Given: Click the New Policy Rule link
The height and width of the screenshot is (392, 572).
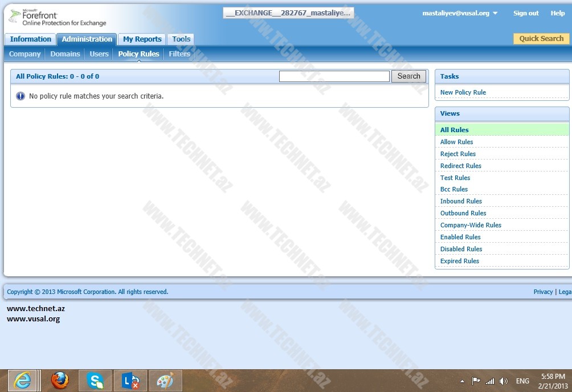Looking at the screenshot, I should (x=463, y=92).
